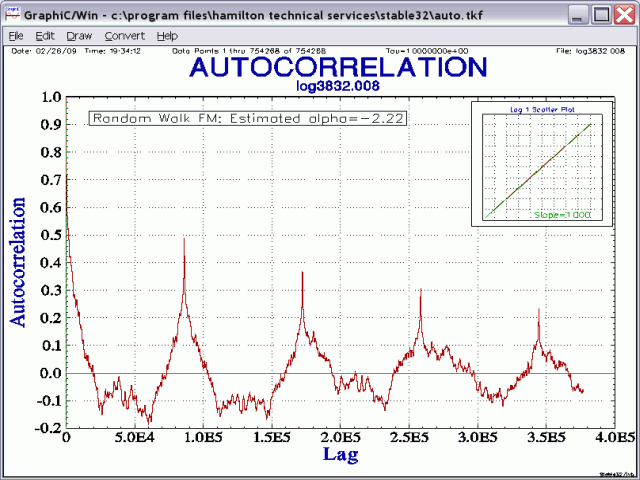Image resolution: width=640 pixels, height=480 pixels.
Task: Click the log3832.008 subtitle under the title
Action: click(338, 86)
